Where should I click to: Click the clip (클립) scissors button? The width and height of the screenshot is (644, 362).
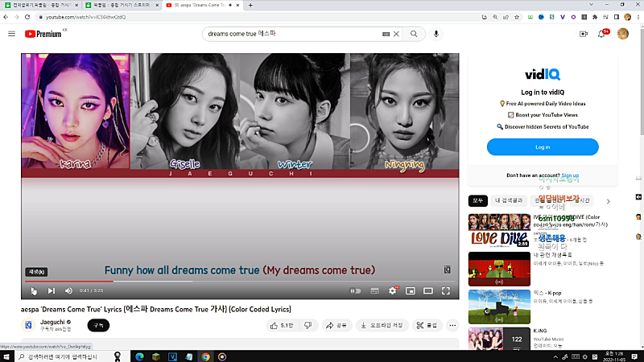point(427,326)
